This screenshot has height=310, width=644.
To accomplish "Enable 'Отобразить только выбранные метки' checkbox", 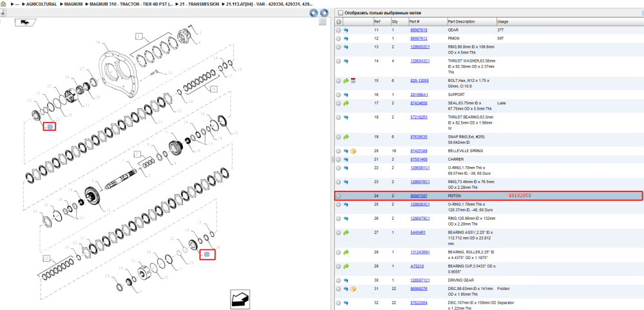I will (341, 13).
